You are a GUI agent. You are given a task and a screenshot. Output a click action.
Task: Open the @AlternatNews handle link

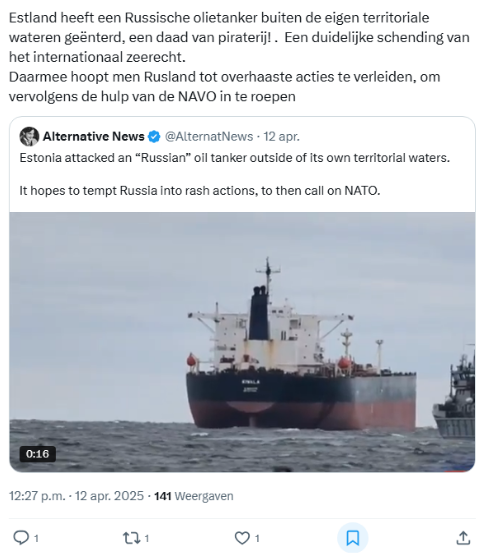[209, 136]
